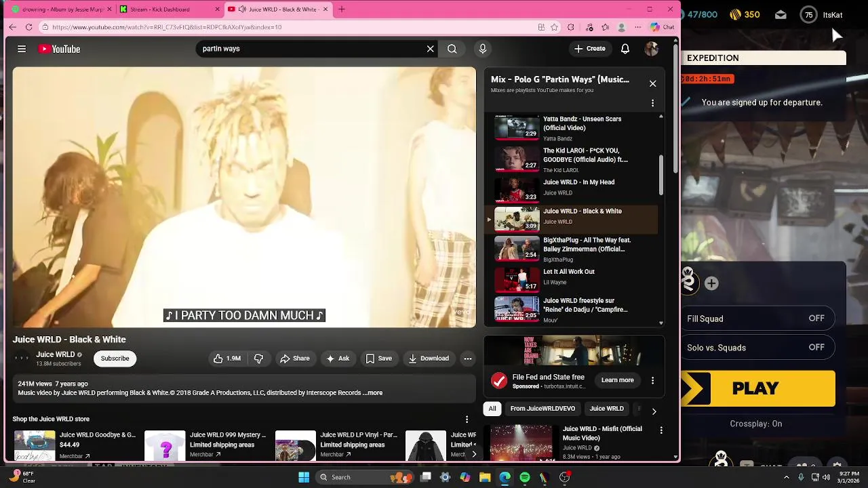Click Learn more on TurboTax ad

coord(617,380)
